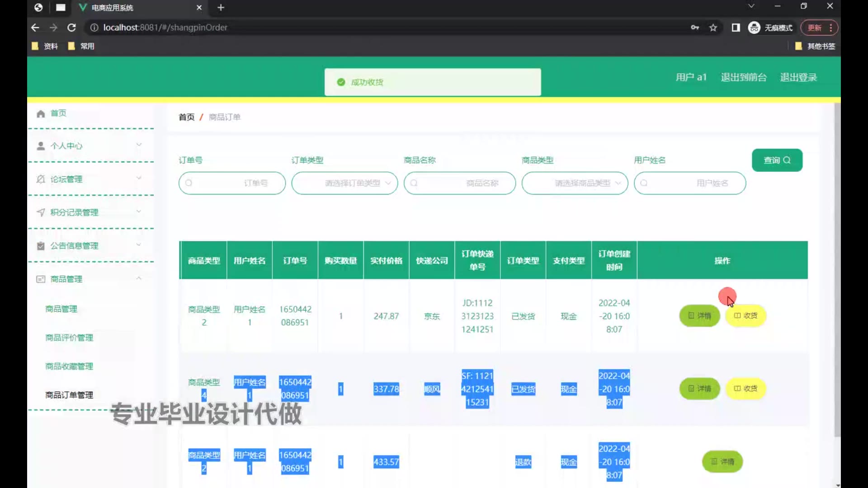Screen dimensions: 868x488
Task: Click the bookmark star icon
Action: coord(713,28)
